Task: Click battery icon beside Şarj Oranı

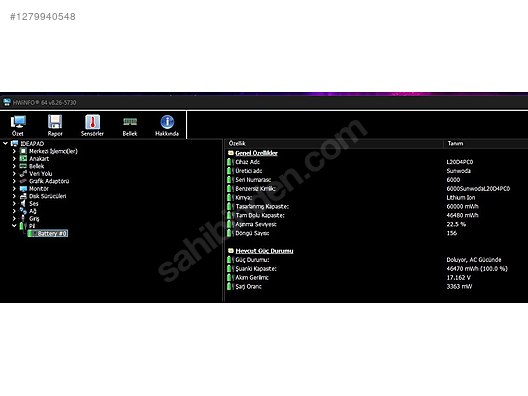Action: [x=230, y=287]
